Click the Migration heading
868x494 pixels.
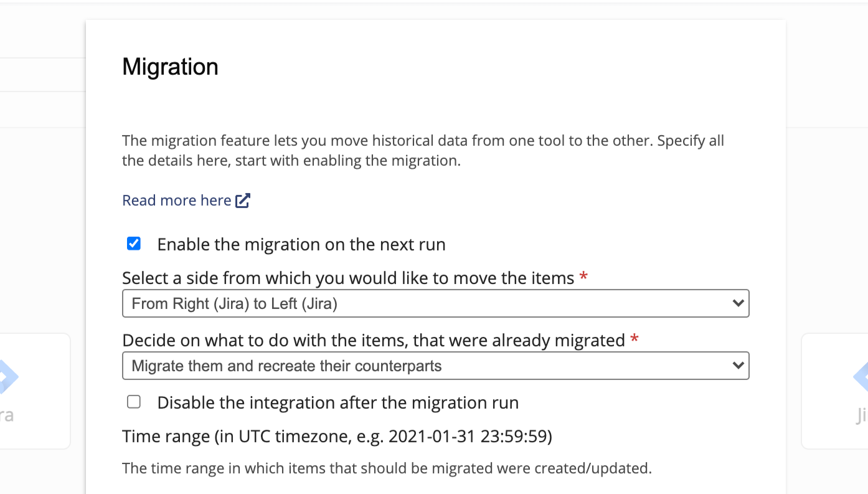pyautogui.click(x=170, y=67)
